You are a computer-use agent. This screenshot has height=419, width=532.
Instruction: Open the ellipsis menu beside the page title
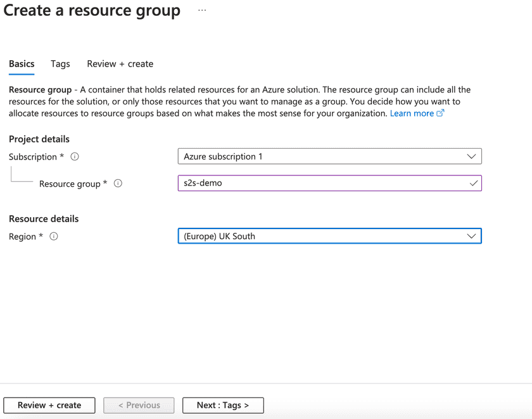coord(202,11)
